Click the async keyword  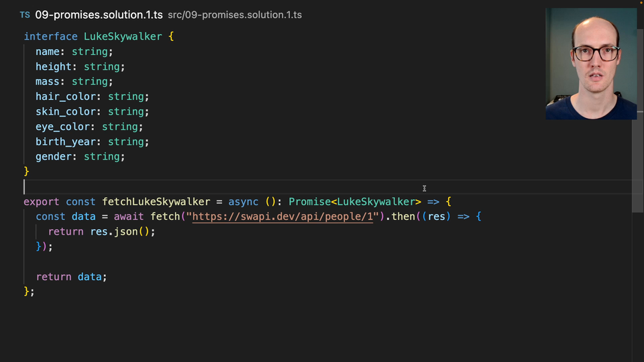tap(243, 201)
